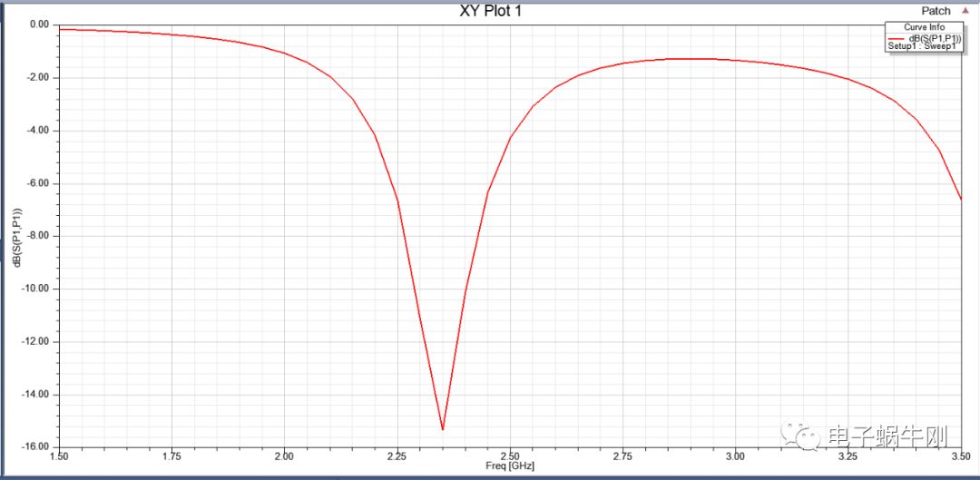Screen dimensions: 980x480
Task: Click the red Ansys logo icon beside Patch
Action: tap(965, 11)
